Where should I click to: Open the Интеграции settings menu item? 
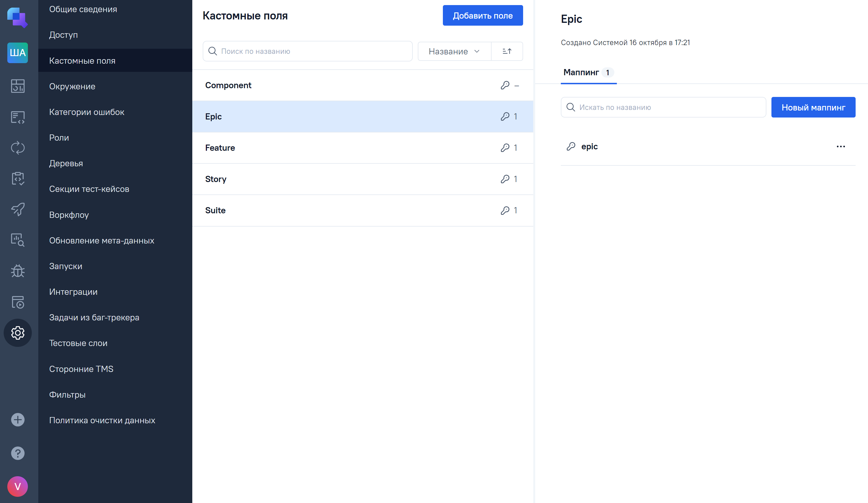point(73,292)
